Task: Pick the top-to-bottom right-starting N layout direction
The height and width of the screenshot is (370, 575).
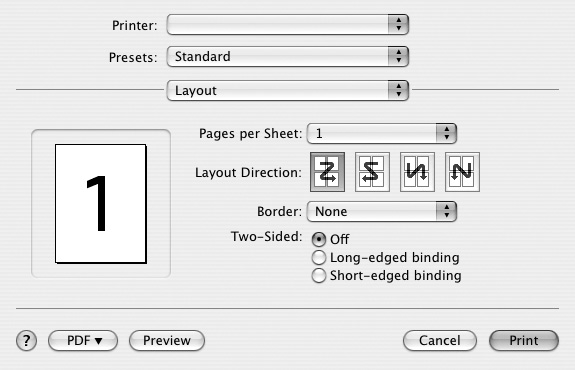Action: pos(462,172)
